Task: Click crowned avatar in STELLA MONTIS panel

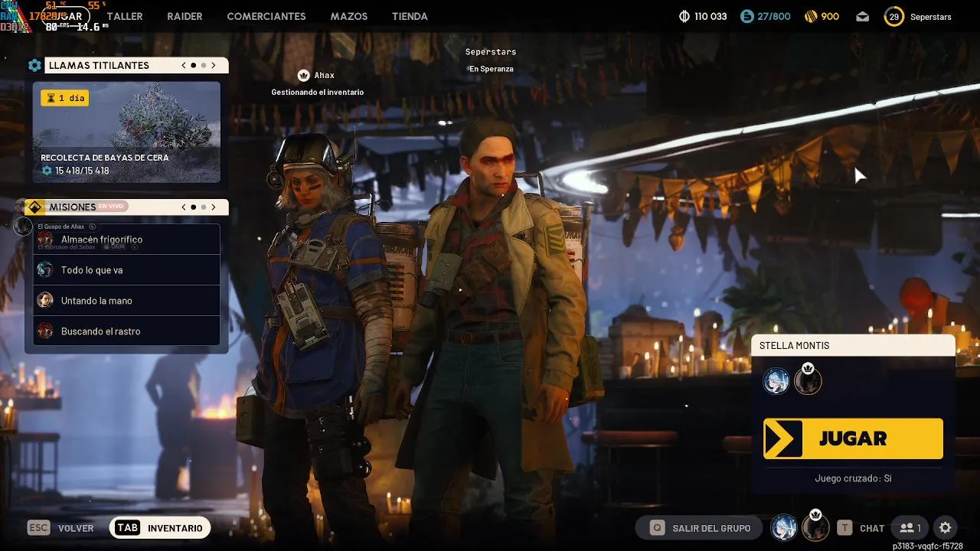Action: point(808,380)
